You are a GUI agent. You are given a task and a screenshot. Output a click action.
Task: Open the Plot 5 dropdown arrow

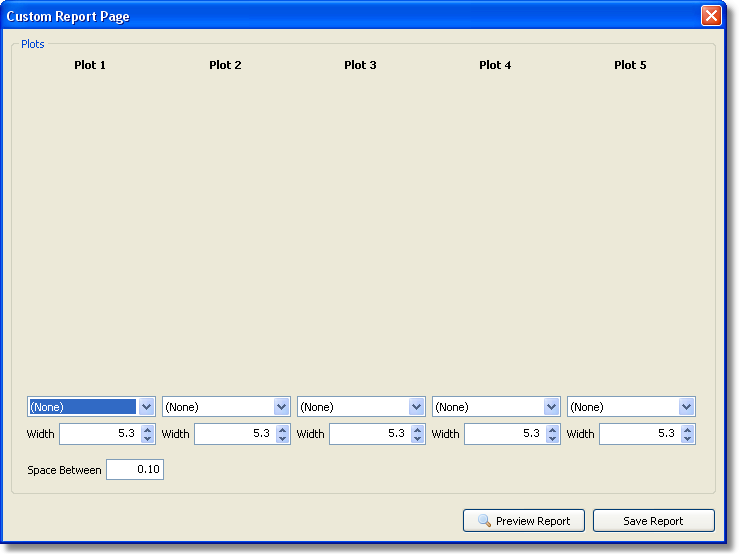pos(686,407)
